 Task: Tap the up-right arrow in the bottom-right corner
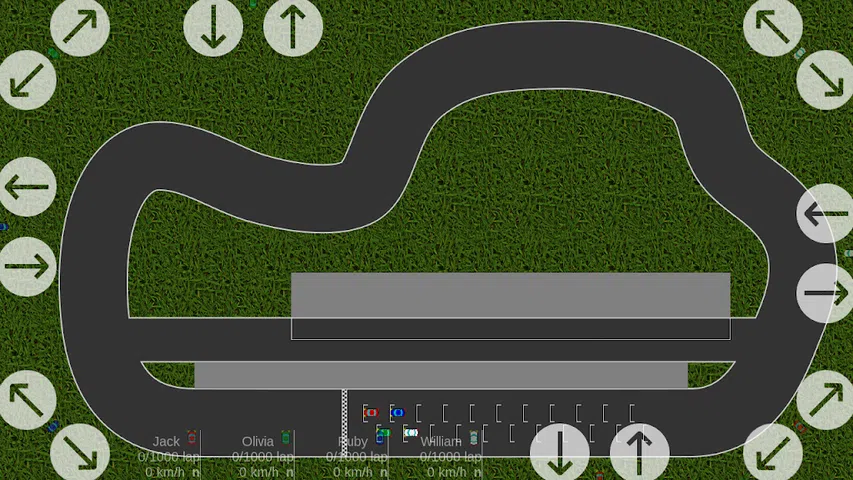click(825, 400)
